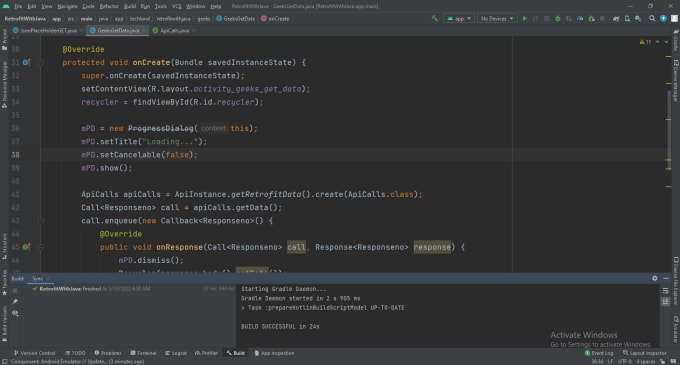Open the Event Log
The height and width of the screenshot is (365, 680).
point(599,353)
